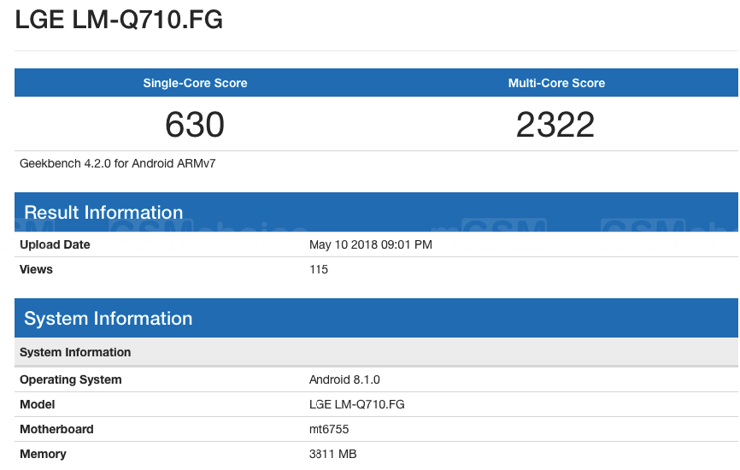This screenshot has width=740, height=470.
Task: Select the Upload Date label
Action: [55, 244]
